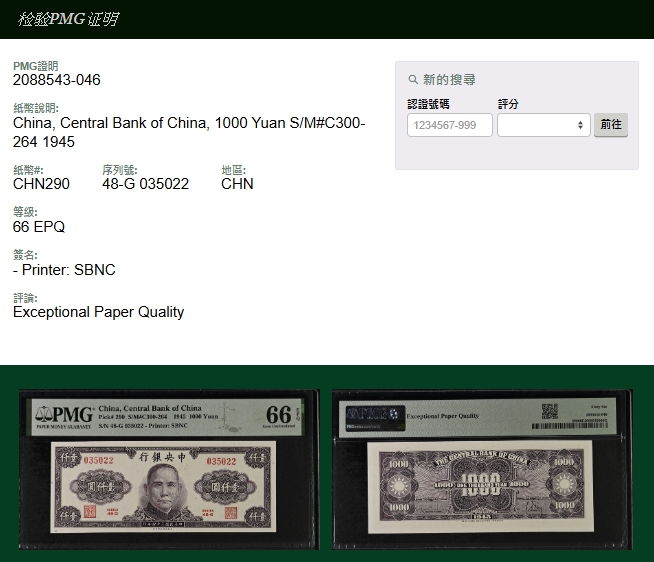Open the banknote back image thumbnail
Screen dimensions: 654x562
(x=483, y=469)
